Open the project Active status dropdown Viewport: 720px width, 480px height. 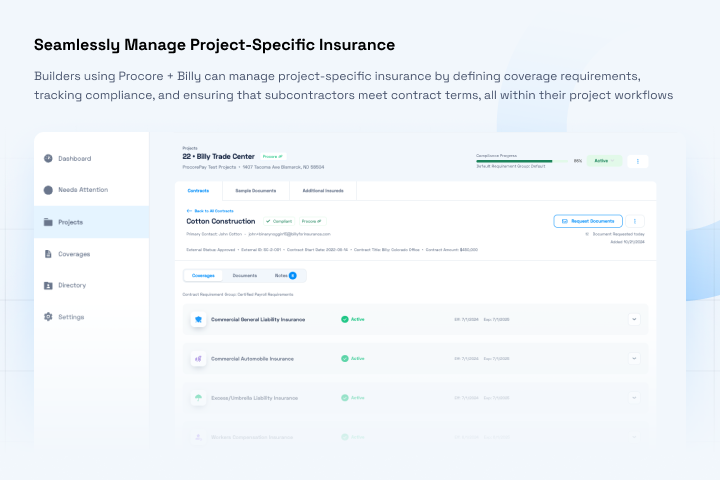pyautogui.click(x=604, y=161)
